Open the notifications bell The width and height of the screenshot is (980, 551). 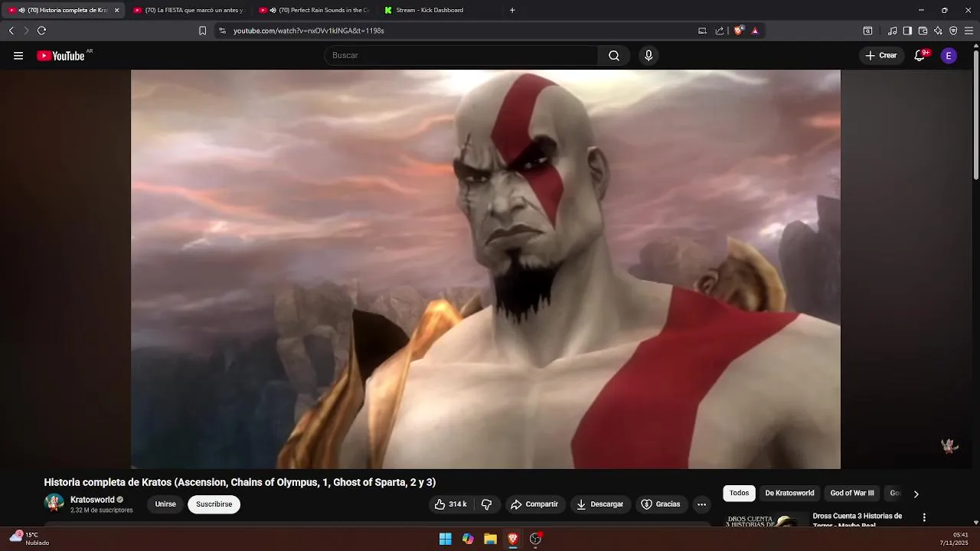pyautogui.click(x=921, y=56)
